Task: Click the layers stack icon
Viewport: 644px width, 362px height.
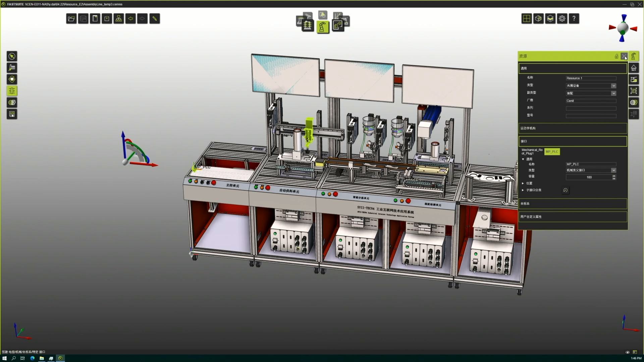Action: [550, 19]
